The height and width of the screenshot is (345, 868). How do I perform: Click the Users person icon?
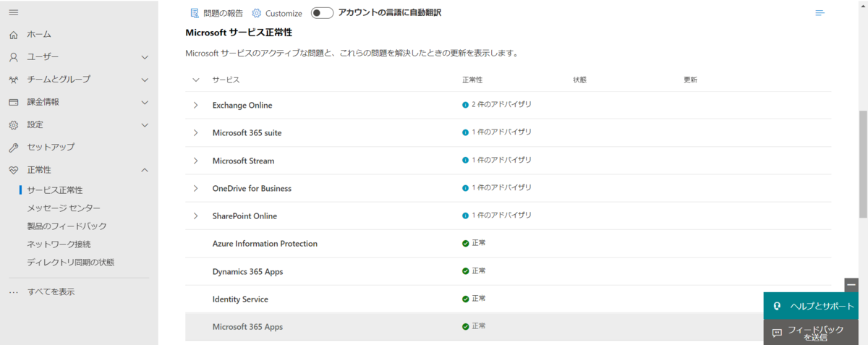tap(14, 57)
